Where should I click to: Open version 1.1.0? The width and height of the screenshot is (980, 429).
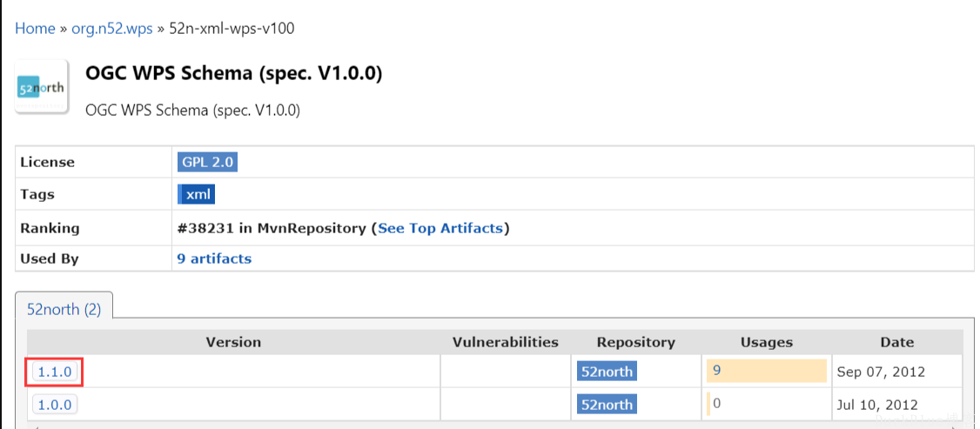(x=55, y=372)
